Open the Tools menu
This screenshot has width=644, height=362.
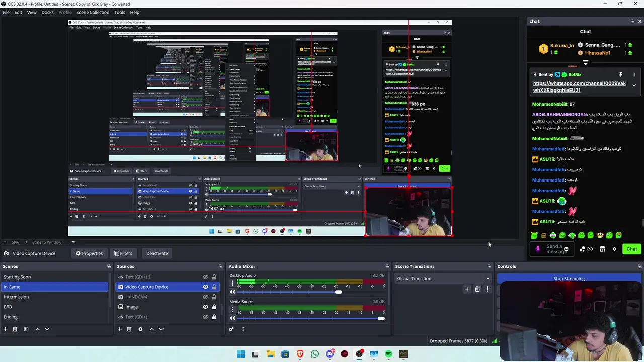(x=119, y=12)
